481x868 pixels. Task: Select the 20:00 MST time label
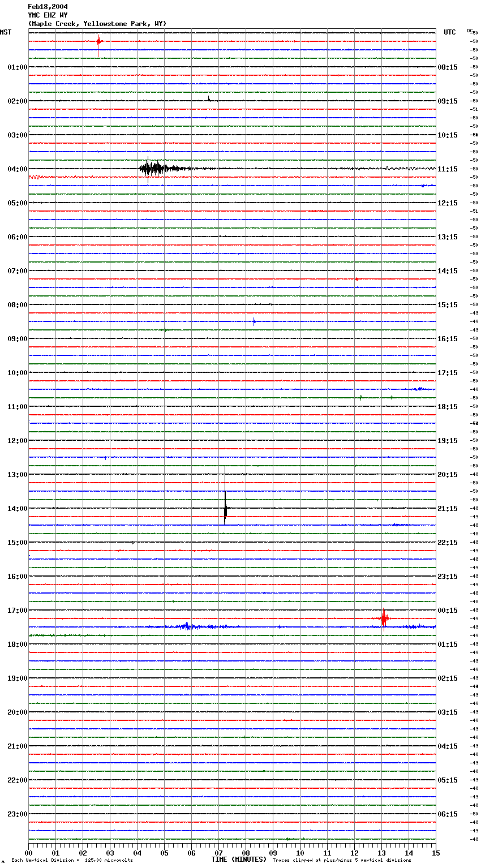(18, 712)
